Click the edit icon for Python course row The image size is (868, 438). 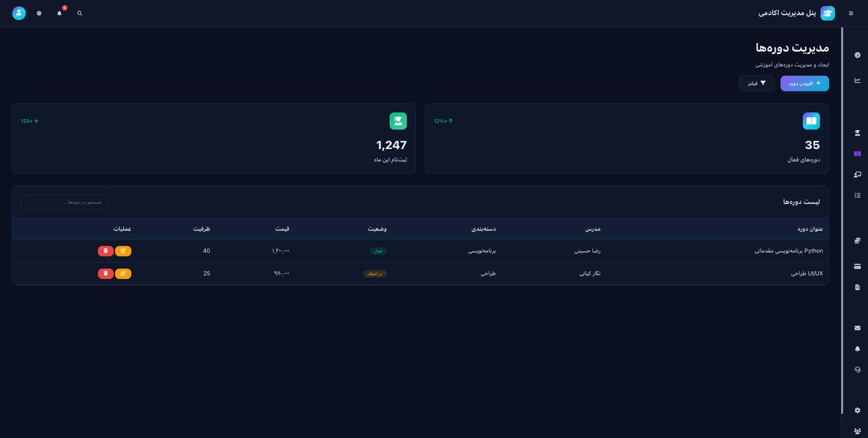[123, 251]
